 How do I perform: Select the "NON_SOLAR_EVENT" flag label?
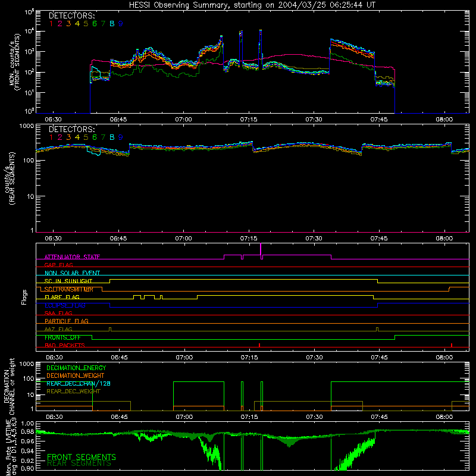72,273
